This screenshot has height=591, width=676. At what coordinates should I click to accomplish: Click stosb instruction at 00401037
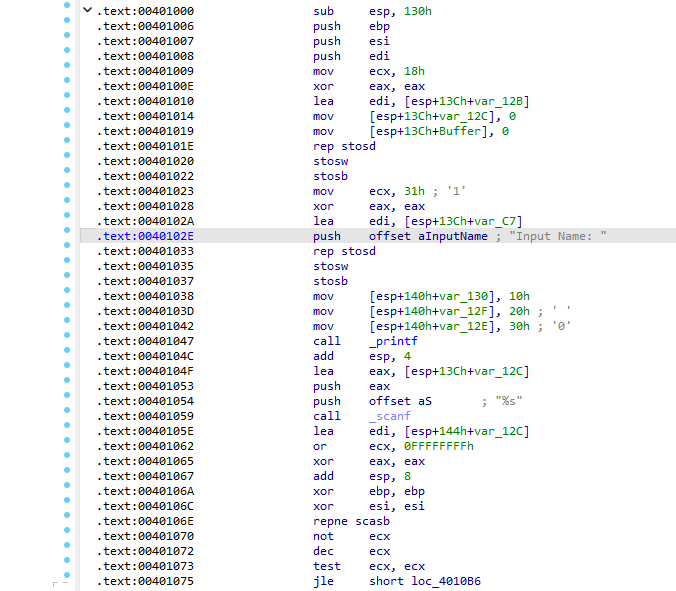pos(331,281)
